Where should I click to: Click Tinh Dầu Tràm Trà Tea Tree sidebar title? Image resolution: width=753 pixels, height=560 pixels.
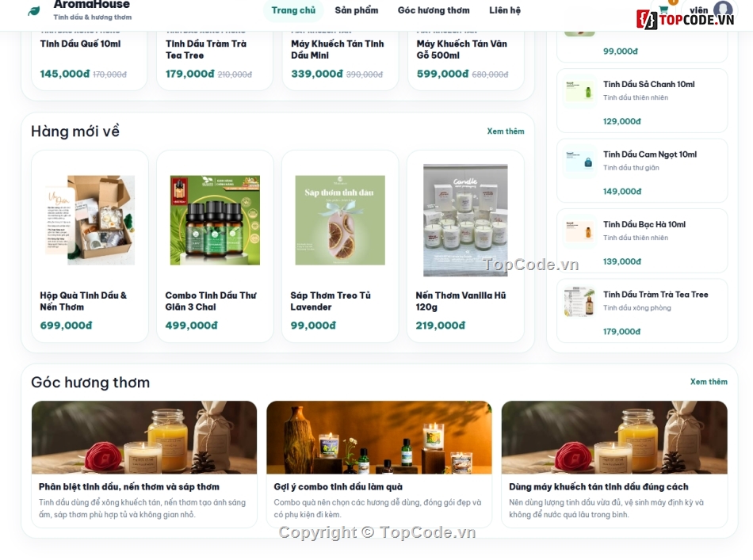coord(656,294)
